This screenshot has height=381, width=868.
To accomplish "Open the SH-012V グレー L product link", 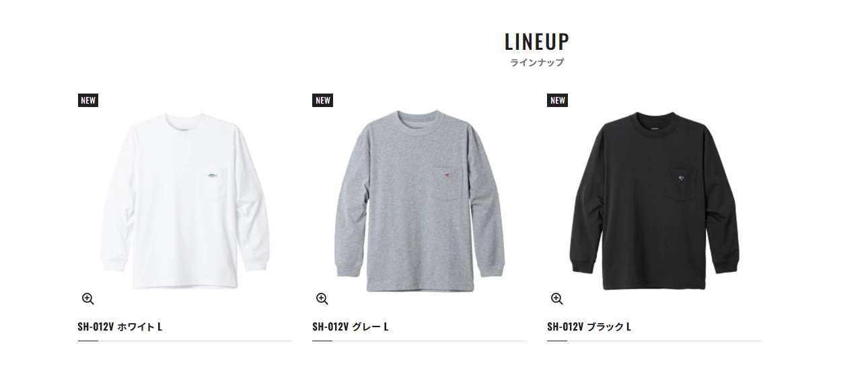I will pyautogui.click(x=351, y=327).
